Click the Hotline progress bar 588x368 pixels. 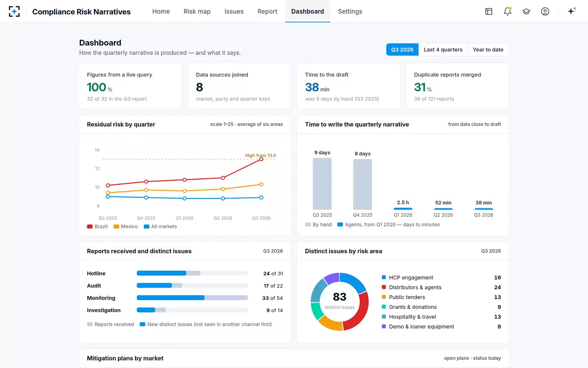point(192,273)
